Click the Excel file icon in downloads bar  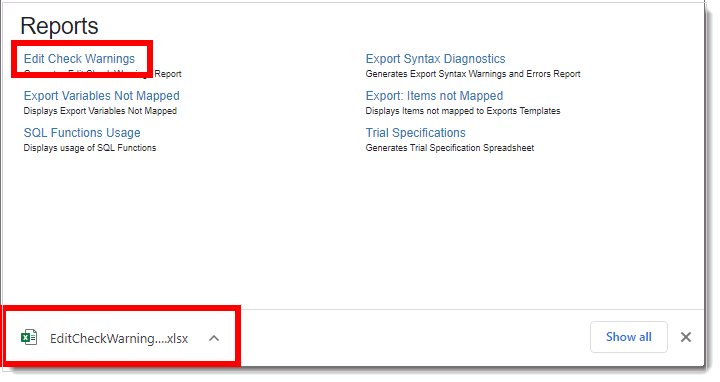tap(29, 337)
